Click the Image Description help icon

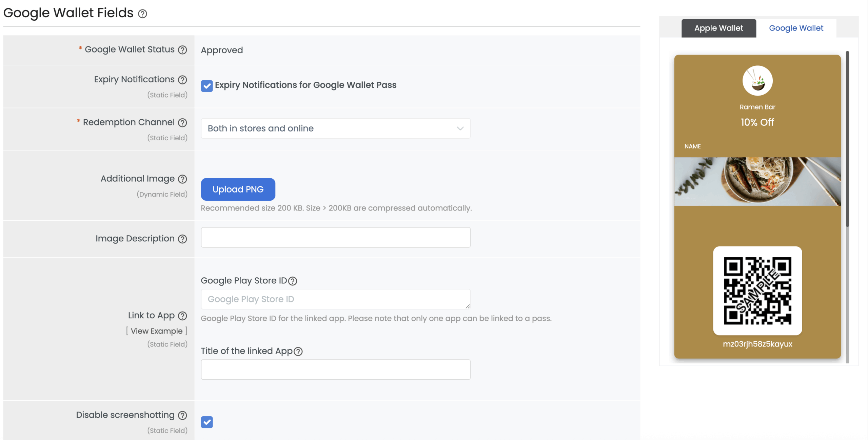182,239
